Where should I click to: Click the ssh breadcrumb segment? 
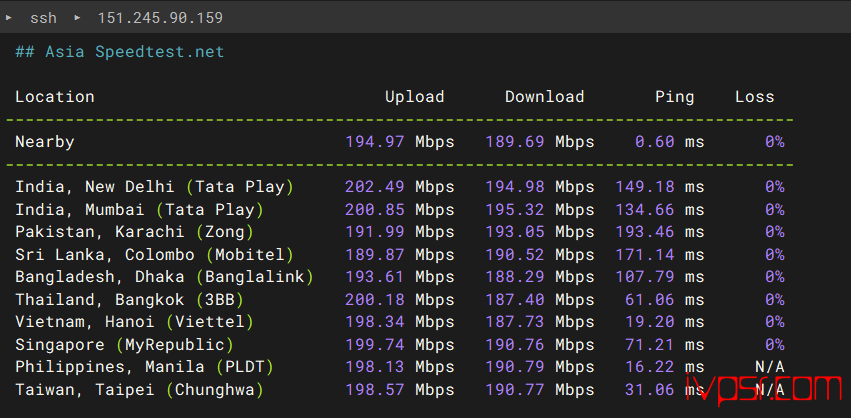tap(43, 18)
